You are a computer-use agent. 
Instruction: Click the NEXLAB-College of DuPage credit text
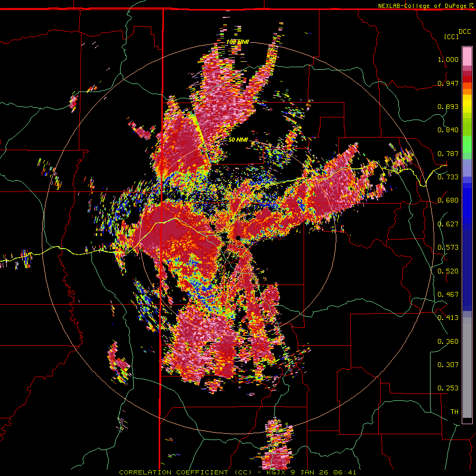click(422, 6)
